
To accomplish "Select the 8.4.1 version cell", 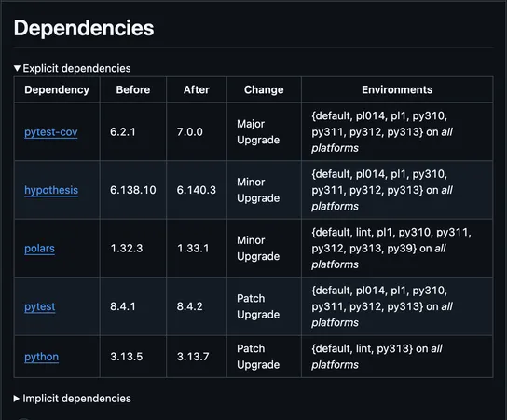I will point(133,306).
